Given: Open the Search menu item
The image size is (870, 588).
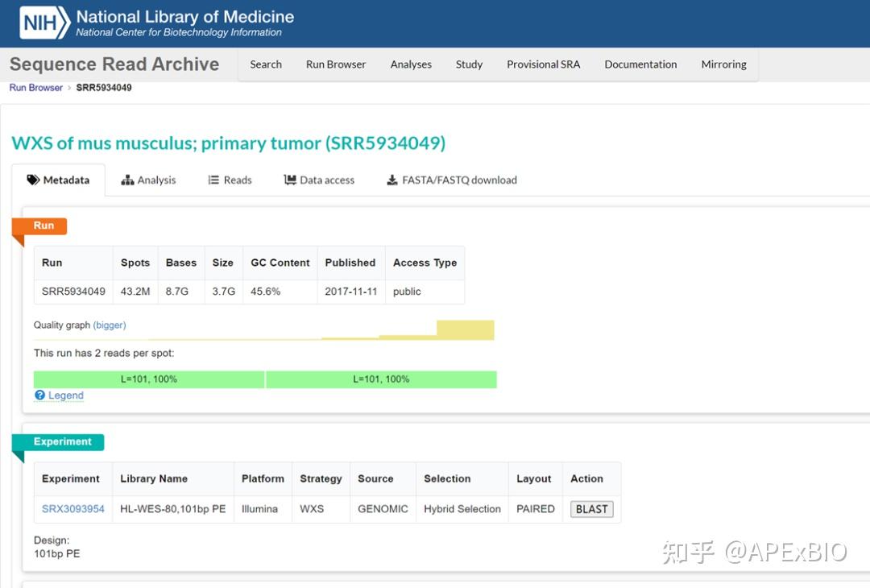Looking at the screenshot, I should tap(266, 64).
